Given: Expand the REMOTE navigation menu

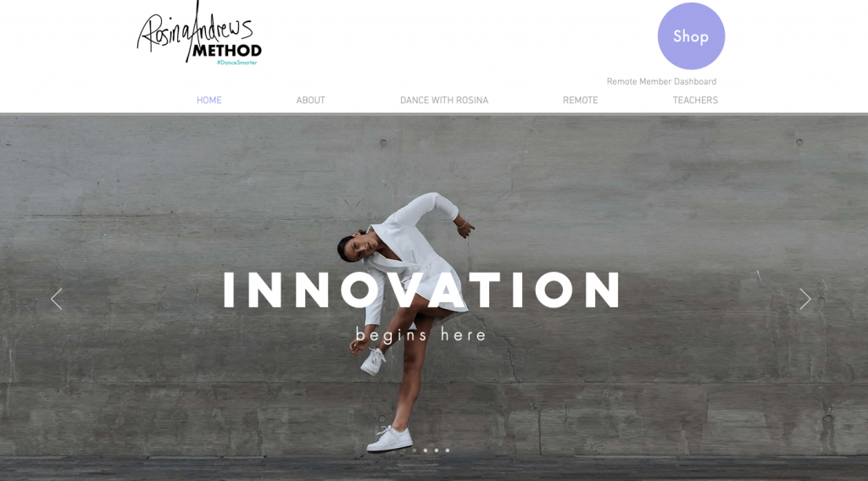Looking at the screenshot, I should [x=580, y=100].
